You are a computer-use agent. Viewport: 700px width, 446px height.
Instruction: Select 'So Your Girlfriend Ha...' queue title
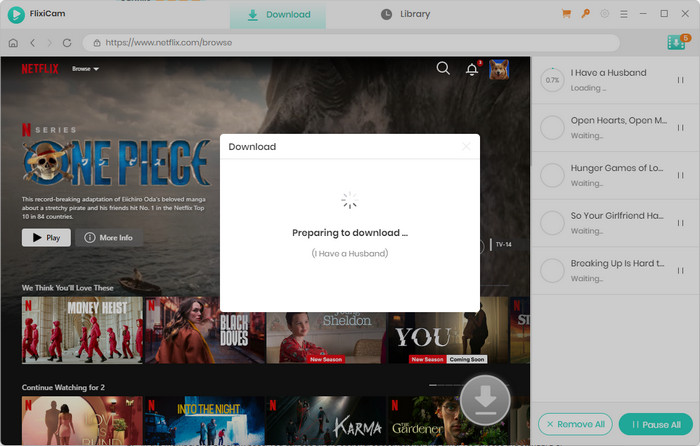617,216
